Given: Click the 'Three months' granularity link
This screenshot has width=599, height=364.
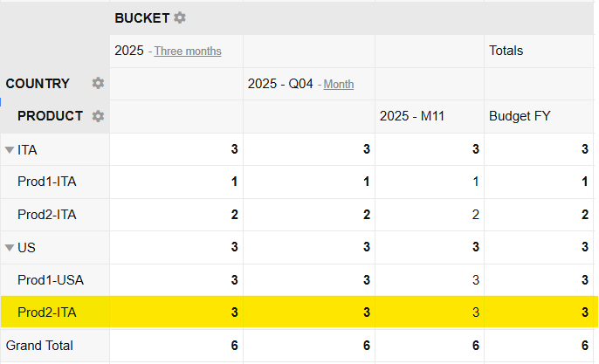Looking at the screenshot, I should tap(188, 52).
